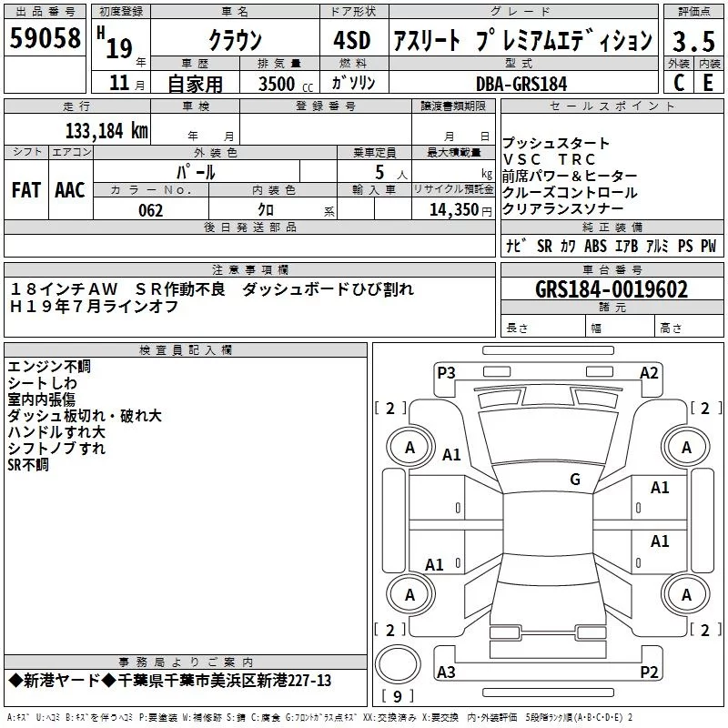This screenshot has width=728, height=728.
Task: Click the A3 damage mark on diagram
Action: point(446,672)
